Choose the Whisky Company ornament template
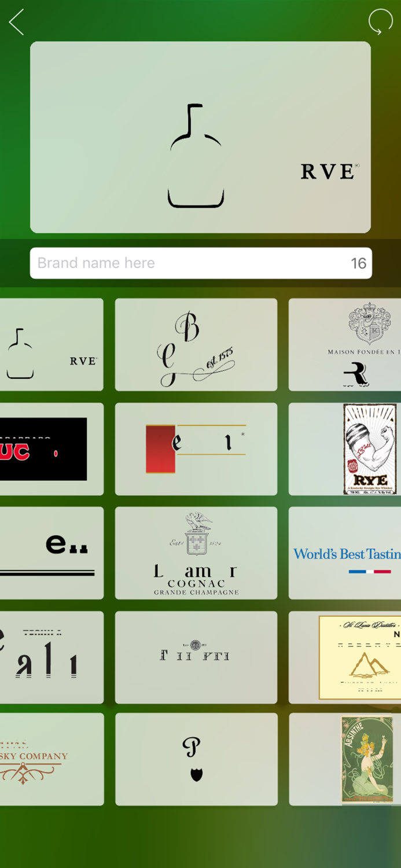The width and height of the screenshot is (401, 868). point(51,759)
